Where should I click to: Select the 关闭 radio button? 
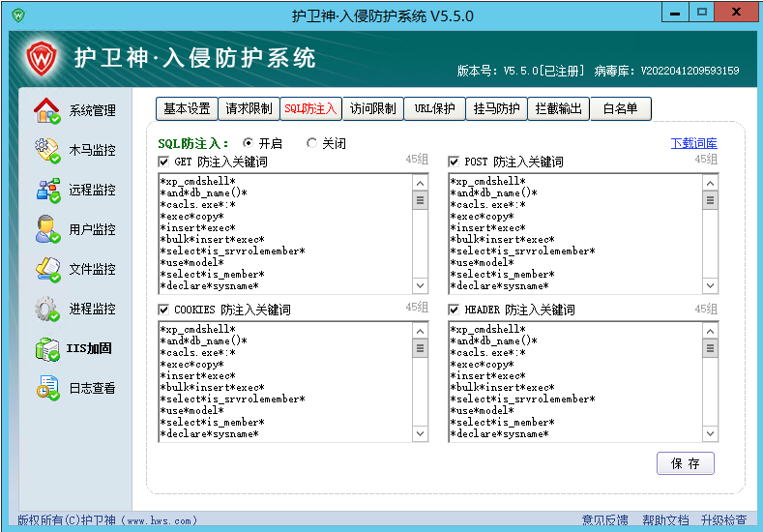(311, 143)
